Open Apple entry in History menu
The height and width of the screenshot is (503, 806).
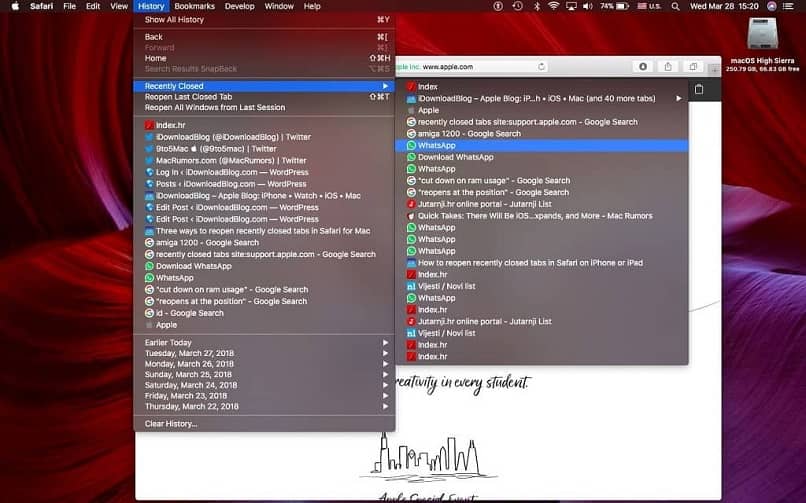tap(264, 325)
